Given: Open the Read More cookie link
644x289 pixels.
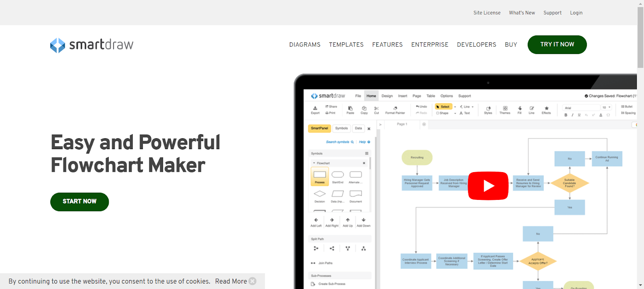Looking at the screenshot, I should [231, 281].
